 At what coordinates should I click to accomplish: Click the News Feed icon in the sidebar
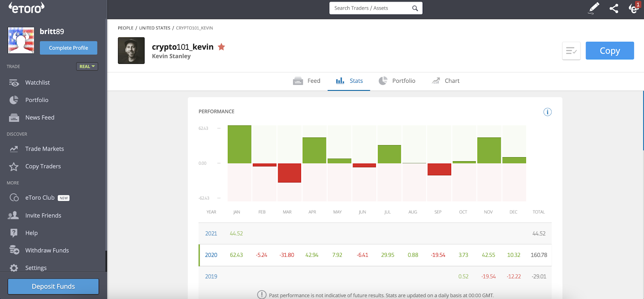tap(14, 118)
